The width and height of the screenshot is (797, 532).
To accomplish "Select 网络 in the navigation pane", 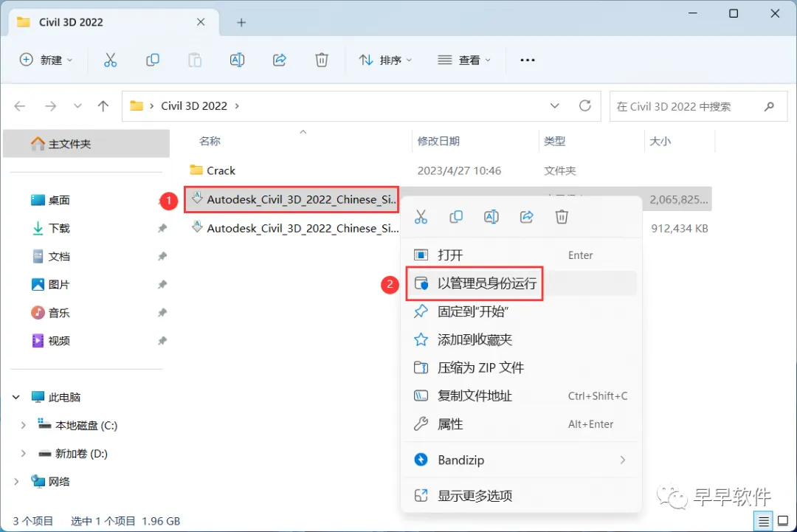I will click(50, 481).
